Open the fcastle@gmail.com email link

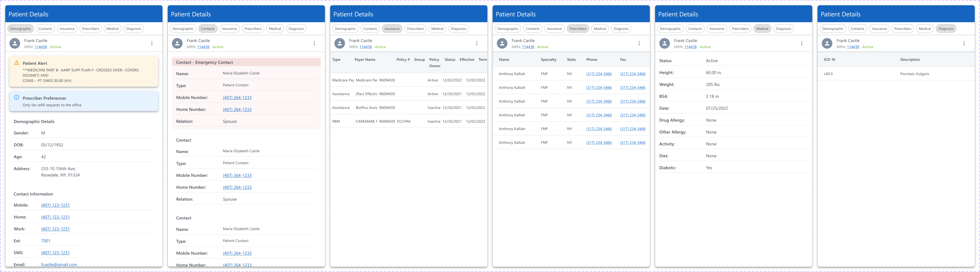coord(59,264)
